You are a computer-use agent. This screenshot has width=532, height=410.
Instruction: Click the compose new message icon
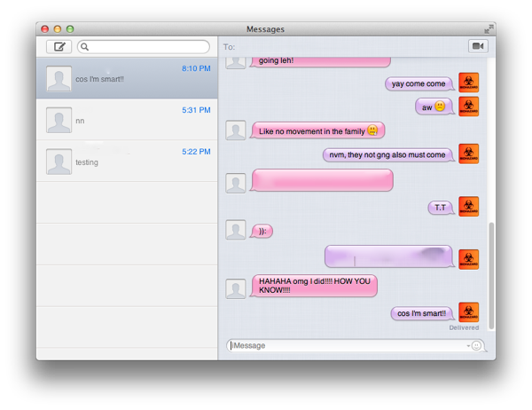pyautogui.click(x=59, y=46)
